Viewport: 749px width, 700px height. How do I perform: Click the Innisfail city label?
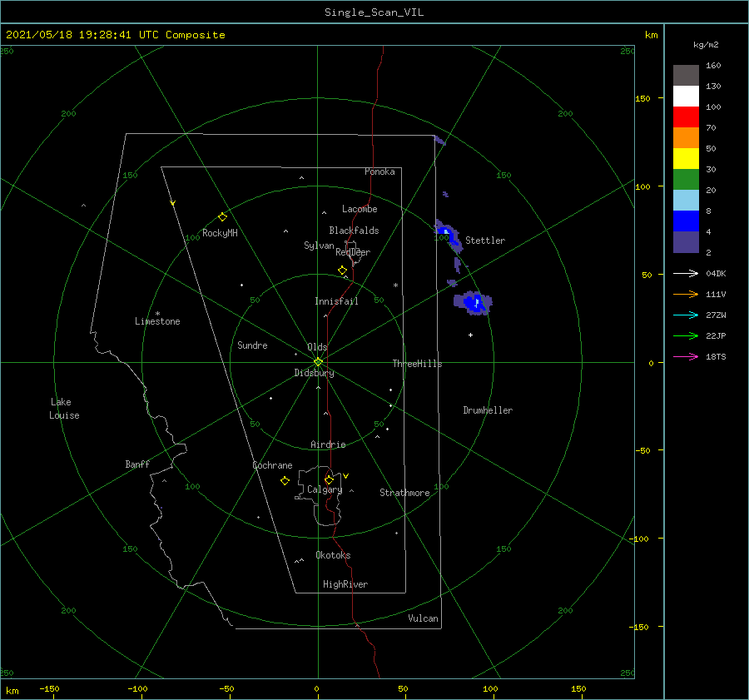click(336, 301)
